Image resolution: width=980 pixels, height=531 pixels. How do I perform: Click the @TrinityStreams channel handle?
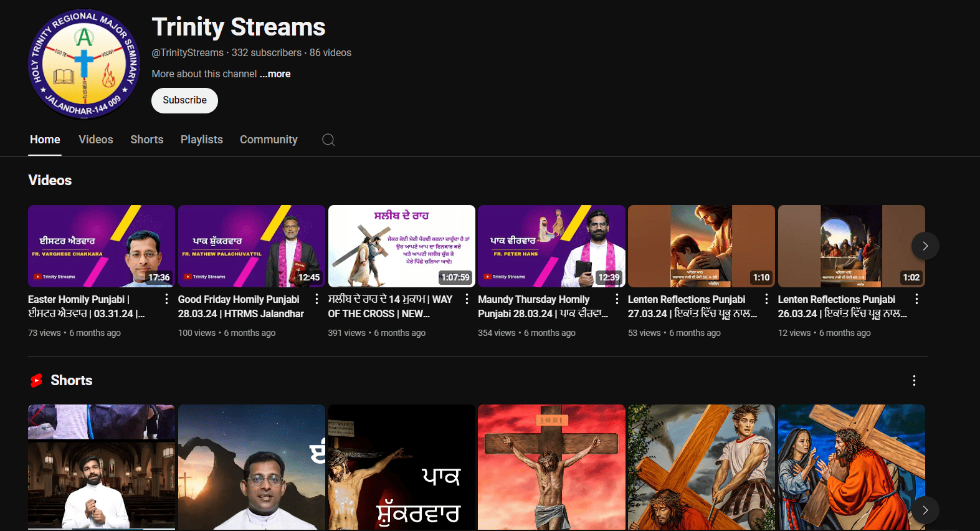[x=188, y=53]
